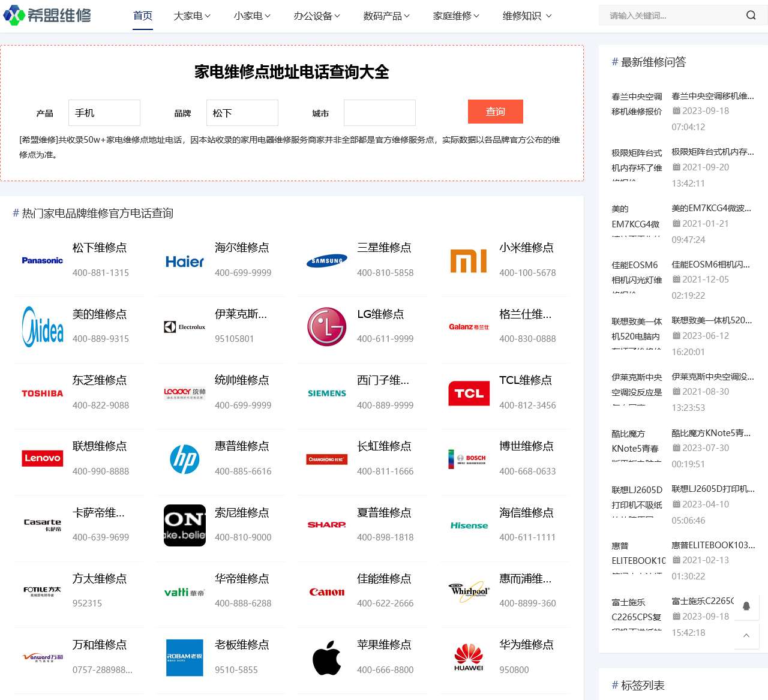Click the orange 查询 search button
This screenshot has width=768, height=700.
(495, 112)
